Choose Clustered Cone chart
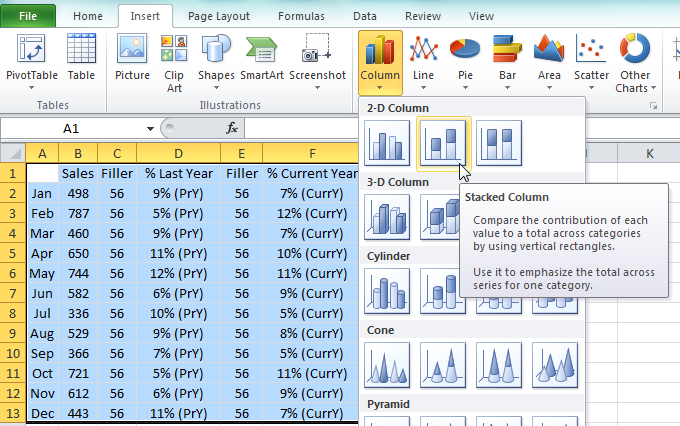The image size is (680, 426). pyautogui.click(x=387, y=365)
